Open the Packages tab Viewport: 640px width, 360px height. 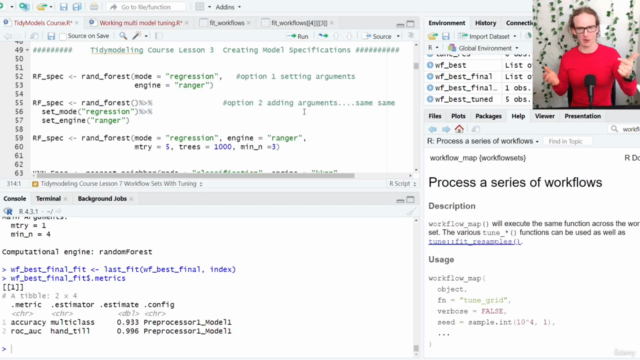point(488,116)
